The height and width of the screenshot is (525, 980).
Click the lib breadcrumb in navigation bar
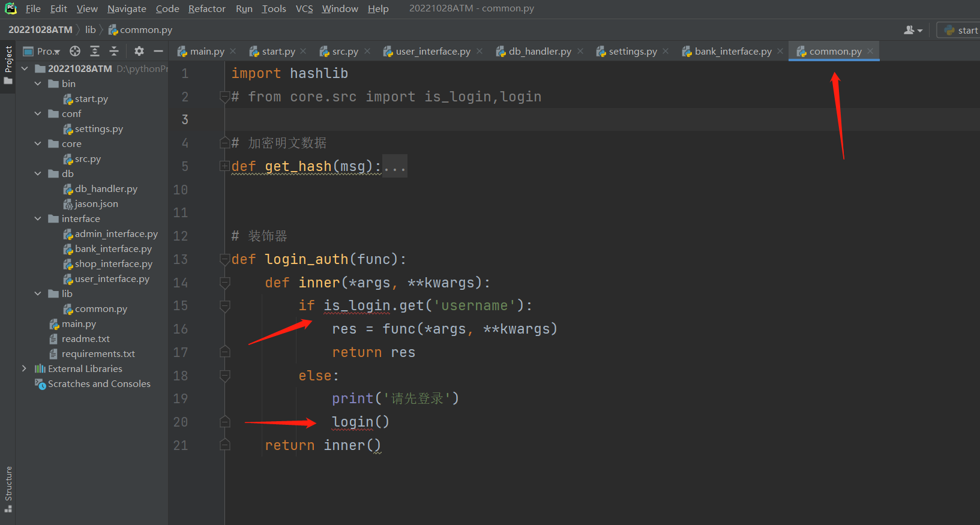coord(90,29)
